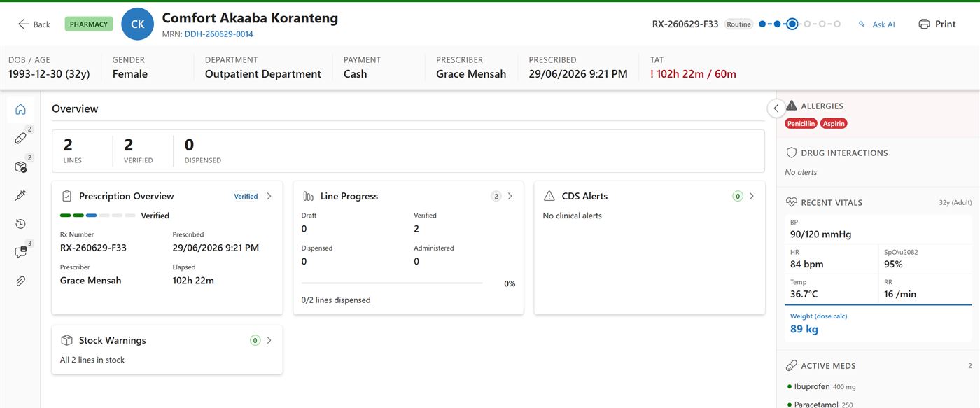980x408 pixels.
Task: Open the attachments paperclip icon in sidebar
Action: click(20, 281)
